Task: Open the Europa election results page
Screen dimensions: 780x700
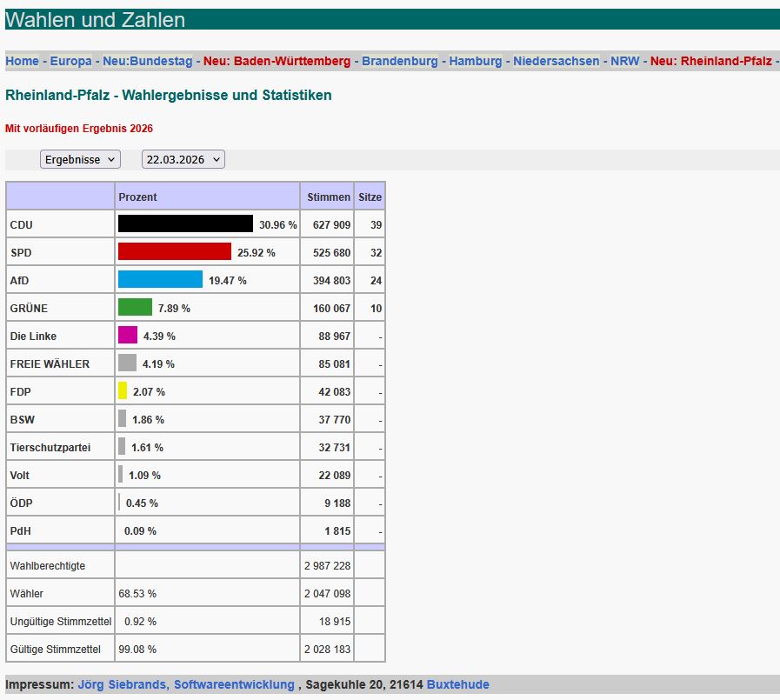Action: coord(70,61)
